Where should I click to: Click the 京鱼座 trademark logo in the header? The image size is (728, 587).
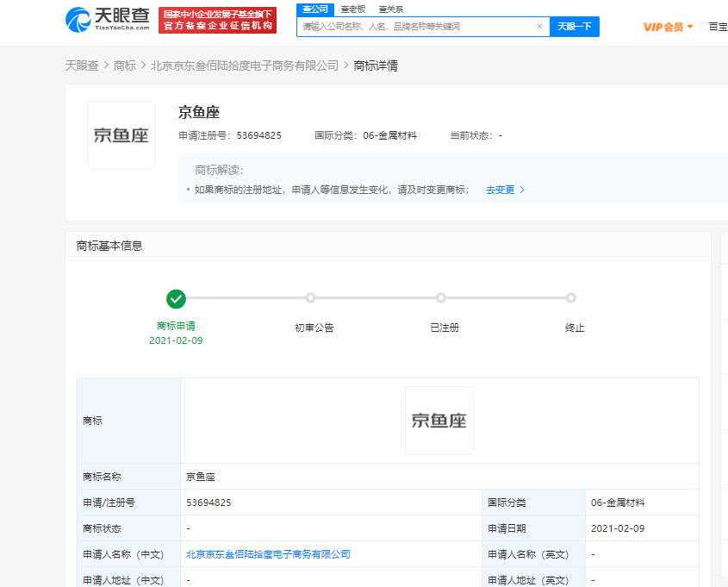pyautogui.click(x=121, y=134)
